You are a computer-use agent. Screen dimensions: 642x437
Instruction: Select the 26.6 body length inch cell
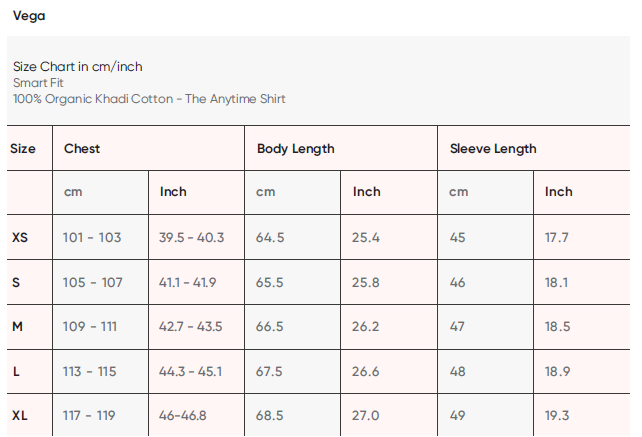[x=366, y=372]
